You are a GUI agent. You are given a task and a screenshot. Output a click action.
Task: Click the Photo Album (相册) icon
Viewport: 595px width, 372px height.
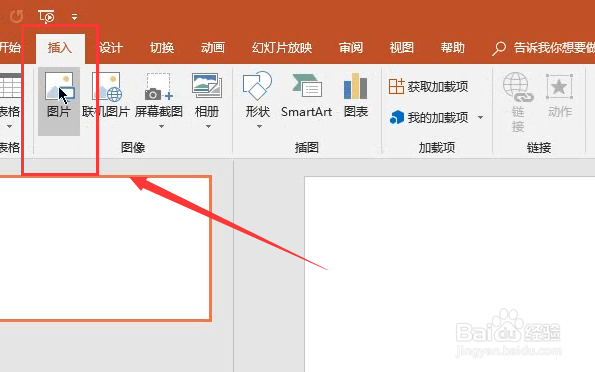207,86
